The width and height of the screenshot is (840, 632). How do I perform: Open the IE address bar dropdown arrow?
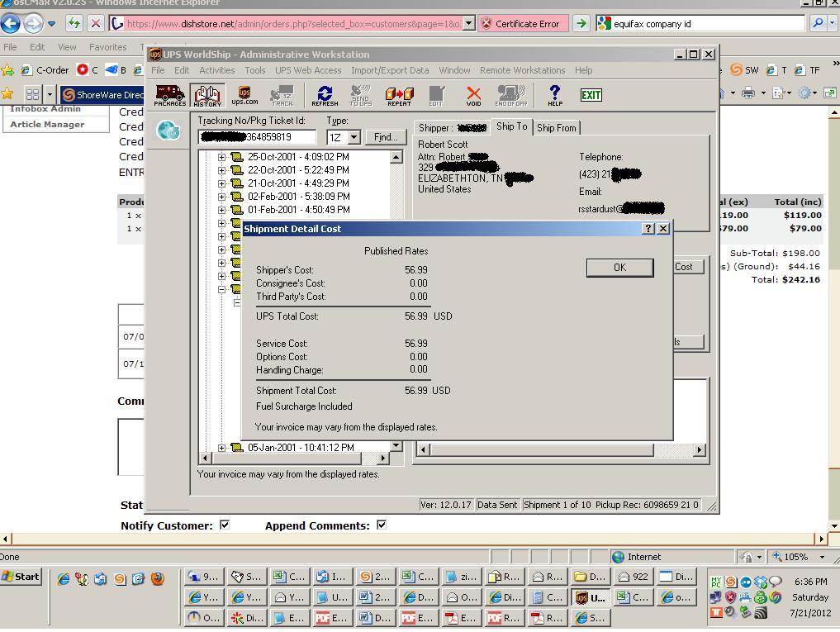(469, 23)
